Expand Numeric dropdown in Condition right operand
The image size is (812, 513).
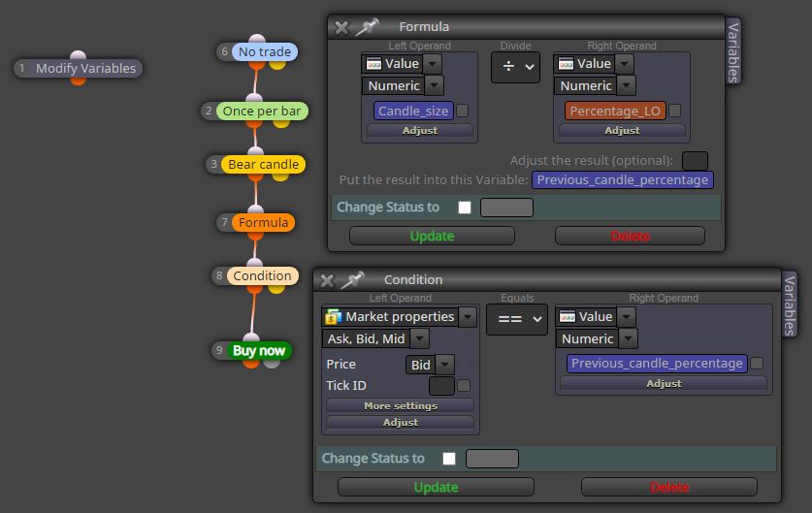click(629, 338)
